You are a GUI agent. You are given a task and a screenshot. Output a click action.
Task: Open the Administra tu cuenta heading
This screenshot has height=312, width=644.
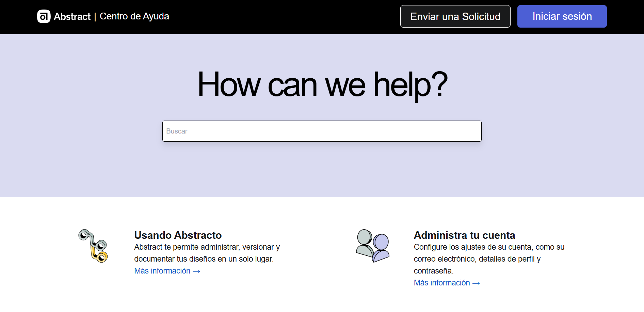click(x=464, y=235)
